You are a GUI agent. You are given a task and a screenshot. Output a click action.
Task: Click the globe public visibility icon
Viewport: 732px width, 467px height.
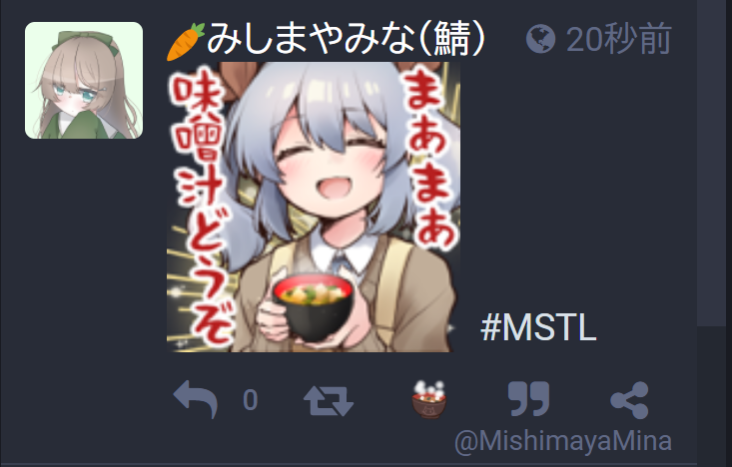pyautogui.click(x=541, y=39)
